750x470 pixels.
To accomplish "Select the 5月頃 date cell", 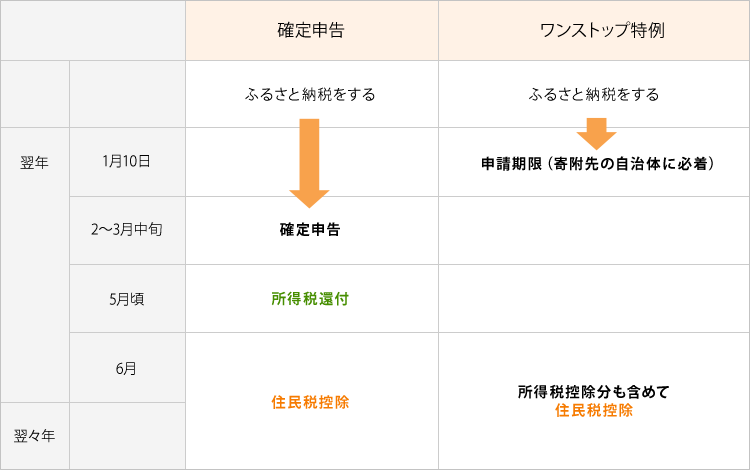I will pos(127,299).
